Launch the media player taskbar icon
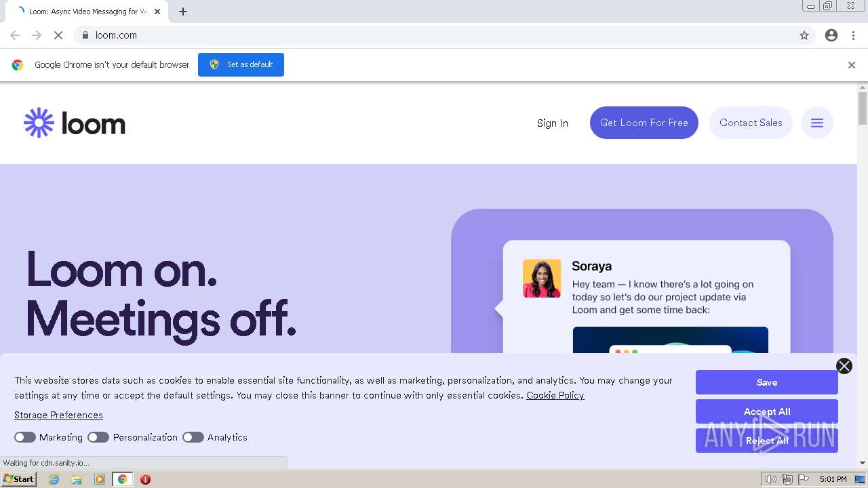The height and width of the screenshot is (488, 868). coord(100,479)
